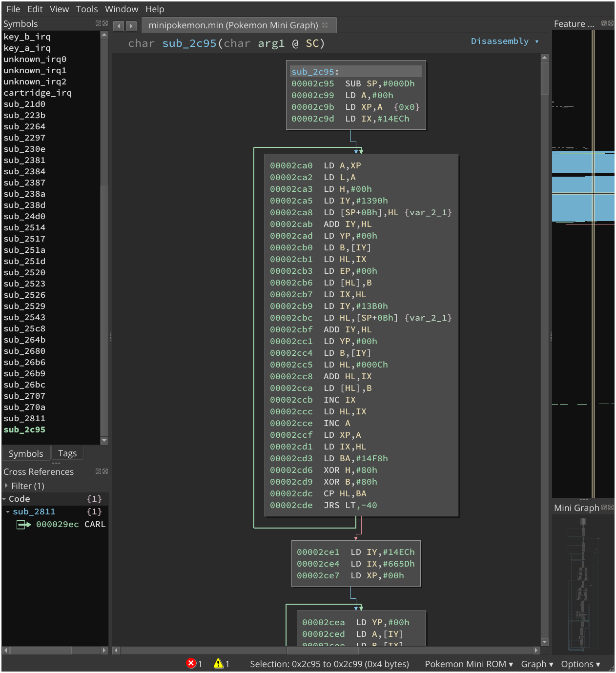This screenshot has width=616, height=673.
Task: Select sub_2811 in the Symbols list
Action: (24, 419)
